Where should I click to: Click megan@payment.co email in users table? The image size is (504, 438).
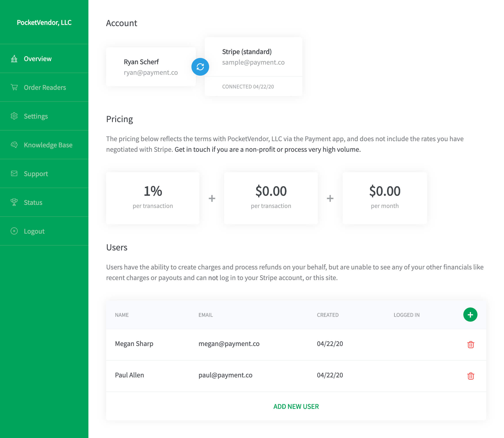(229, 344)
